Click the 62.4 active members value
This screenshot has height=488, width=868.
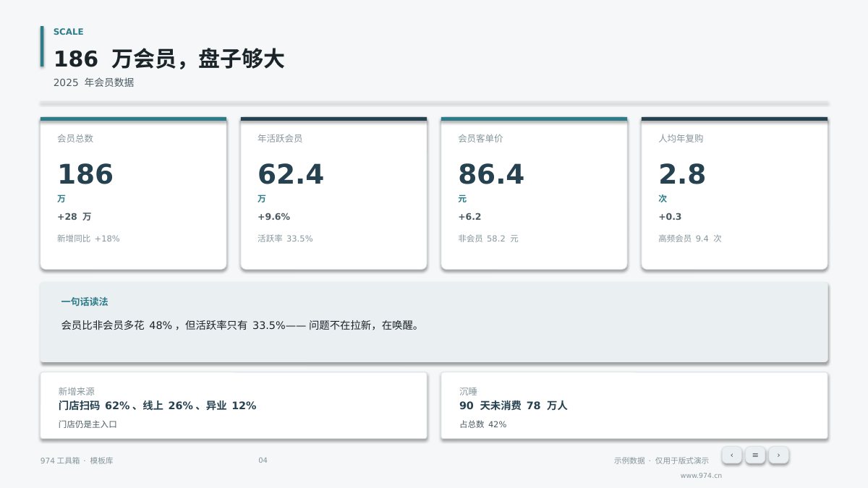[x=291, y=174]
